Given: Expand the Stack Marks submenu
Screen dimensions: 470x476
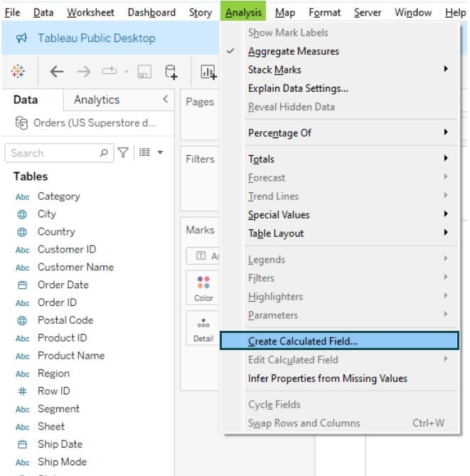Looking at the screenshot, I should pyautogui.click(x=339, y=70).
